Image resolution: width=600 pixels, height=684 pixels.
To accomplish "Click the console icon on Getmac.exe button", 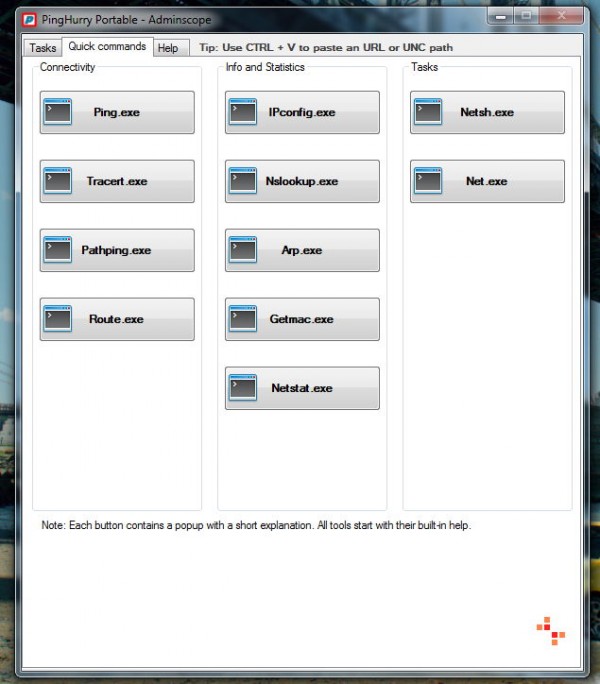I will 243,318.
